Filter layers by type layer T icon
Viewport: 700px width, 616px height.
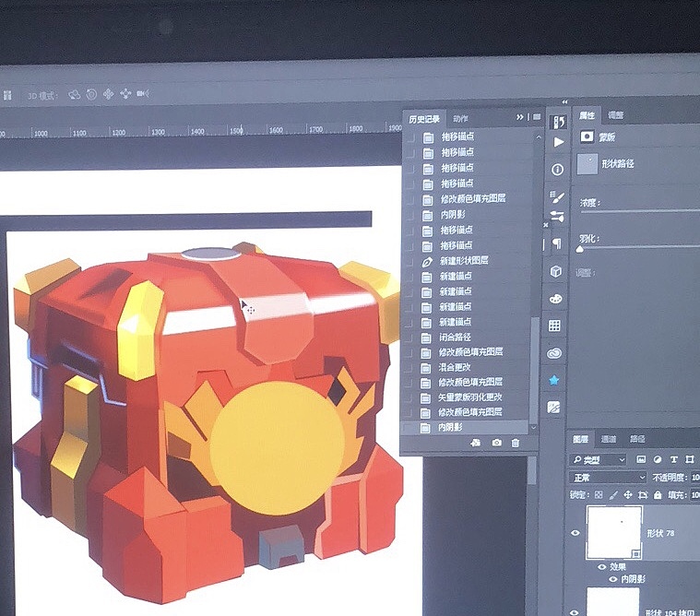point(673,459)
